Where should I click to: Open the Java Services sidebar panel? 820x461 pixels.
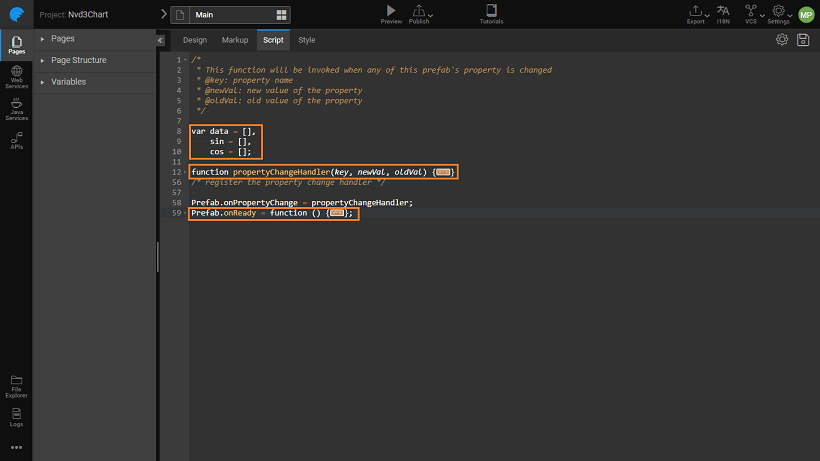[x=16, y=108]
